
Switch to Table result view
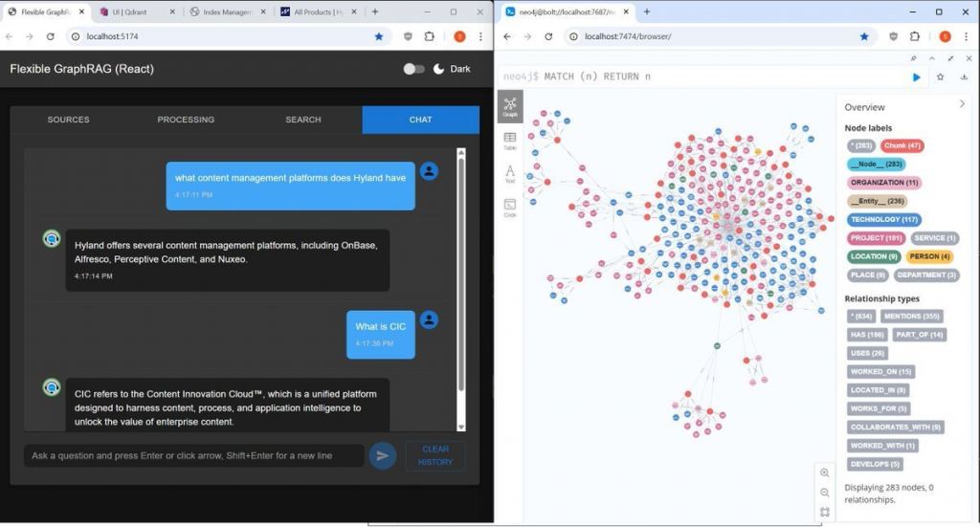[x=510, y=142]
